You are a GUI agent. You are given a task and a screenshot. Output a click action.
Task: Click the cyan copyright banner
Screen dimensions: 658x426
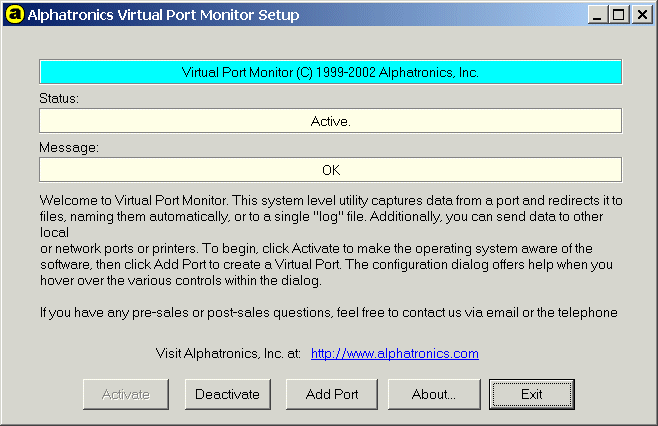click(330, 72)
